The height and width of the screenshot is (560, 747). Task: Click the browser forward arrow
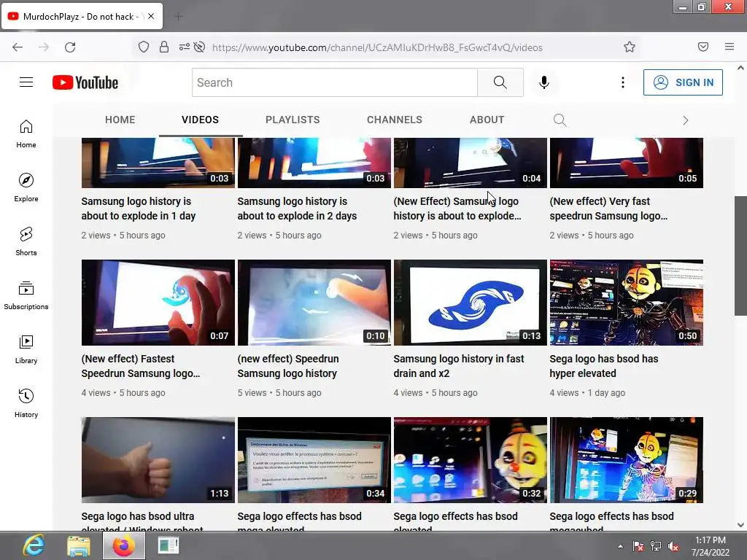(x=44, y=47)
